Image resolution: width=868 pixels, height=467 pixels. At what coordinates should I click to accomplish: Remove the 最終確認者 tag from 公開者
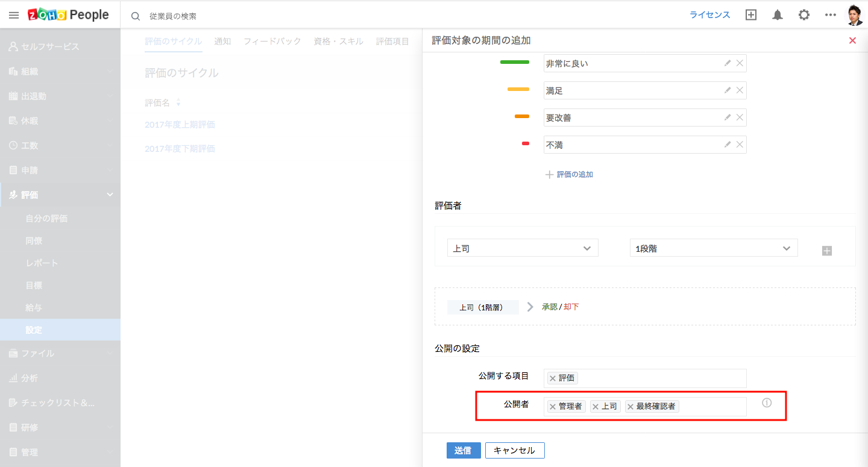(631, 407)
